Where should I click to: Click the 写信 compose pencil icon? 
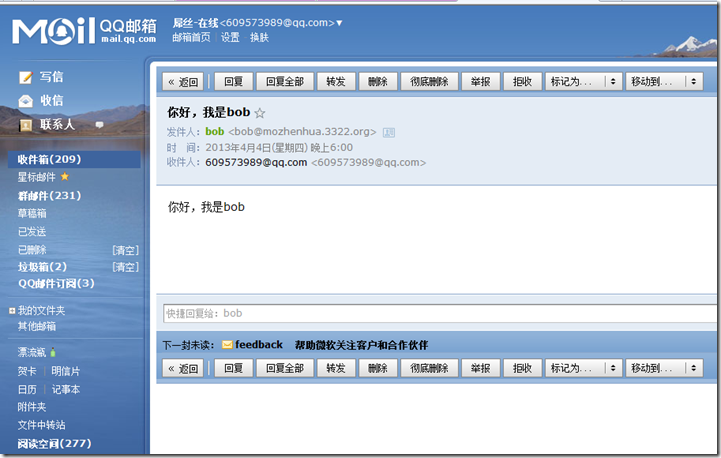click(x=26, y=77)
